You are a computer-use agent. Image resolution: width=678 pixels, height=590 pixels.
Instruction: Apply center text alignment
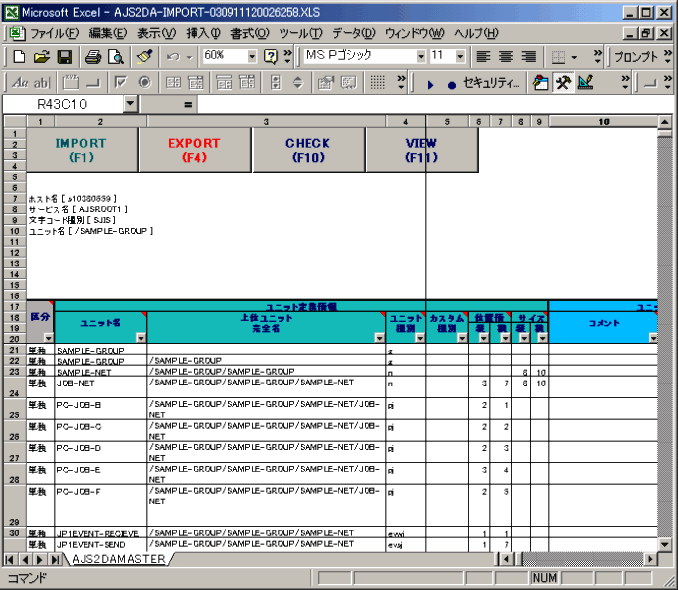[506, 57]
